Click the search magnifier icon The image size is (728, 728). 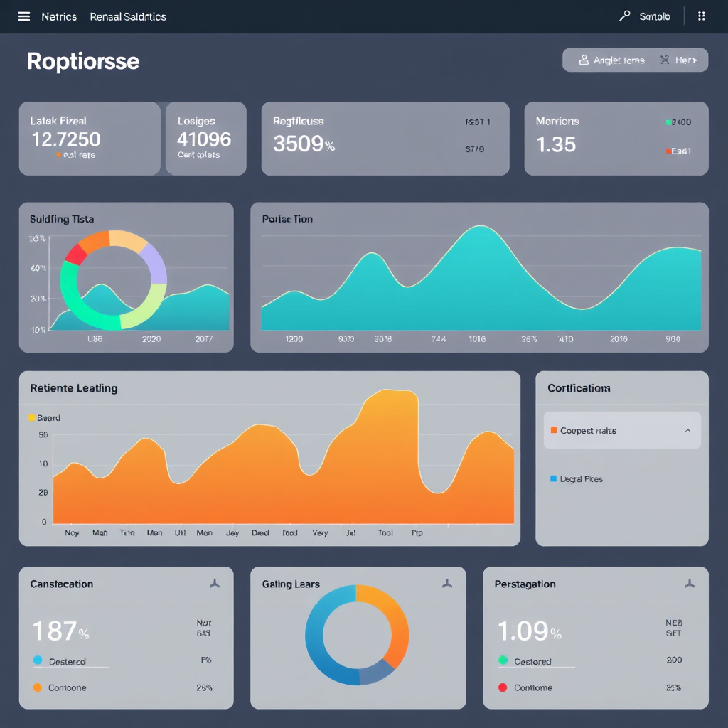pyautogui.click(x=625, y=16)
